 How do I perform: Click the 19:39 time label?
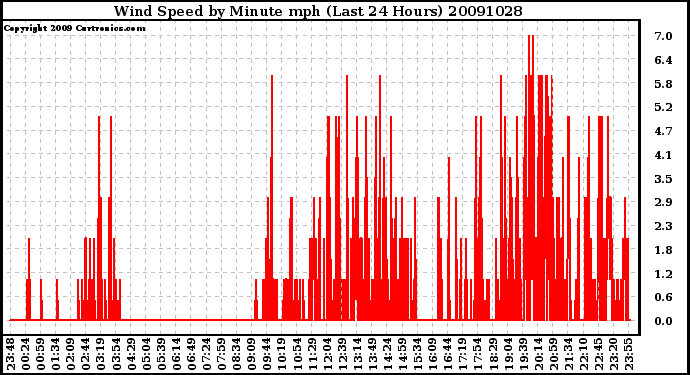523,354
